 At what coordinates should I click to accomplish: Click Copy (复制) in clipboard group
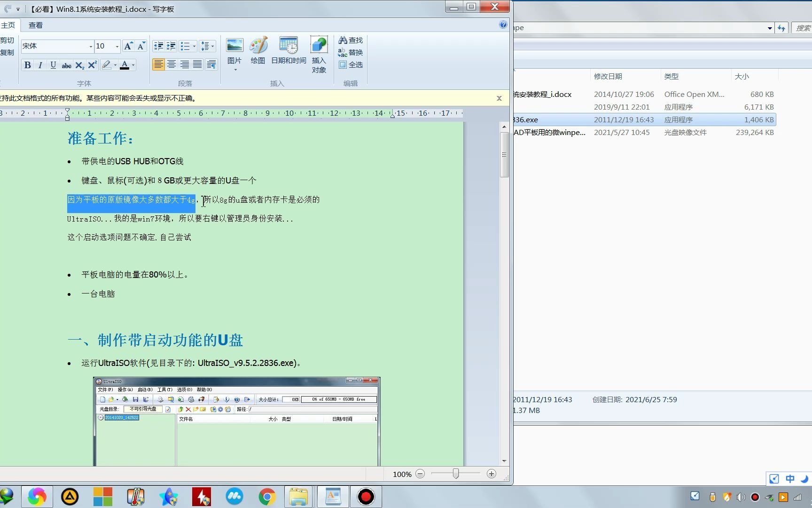[7, 53]
